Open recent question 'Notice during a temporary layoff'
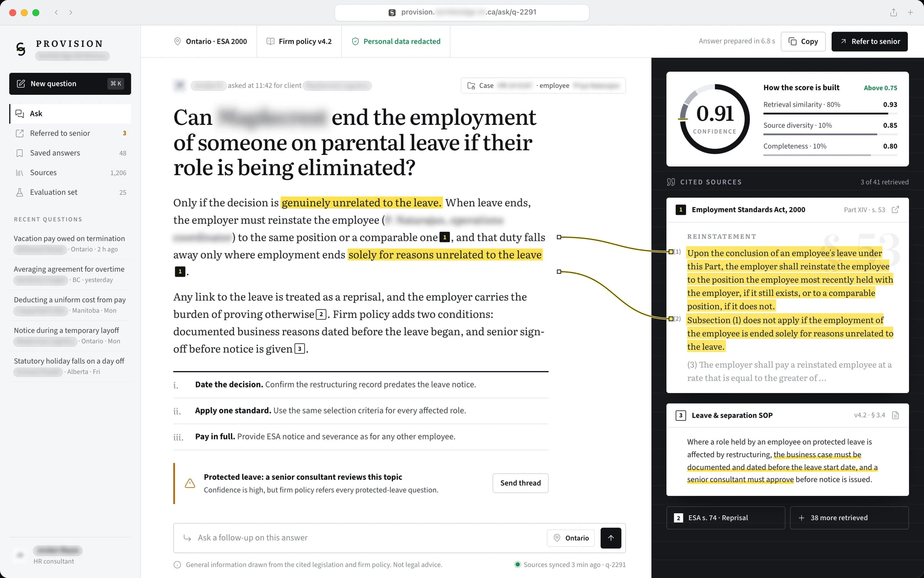This screenshot has height=578, width=924. (70, 336)
